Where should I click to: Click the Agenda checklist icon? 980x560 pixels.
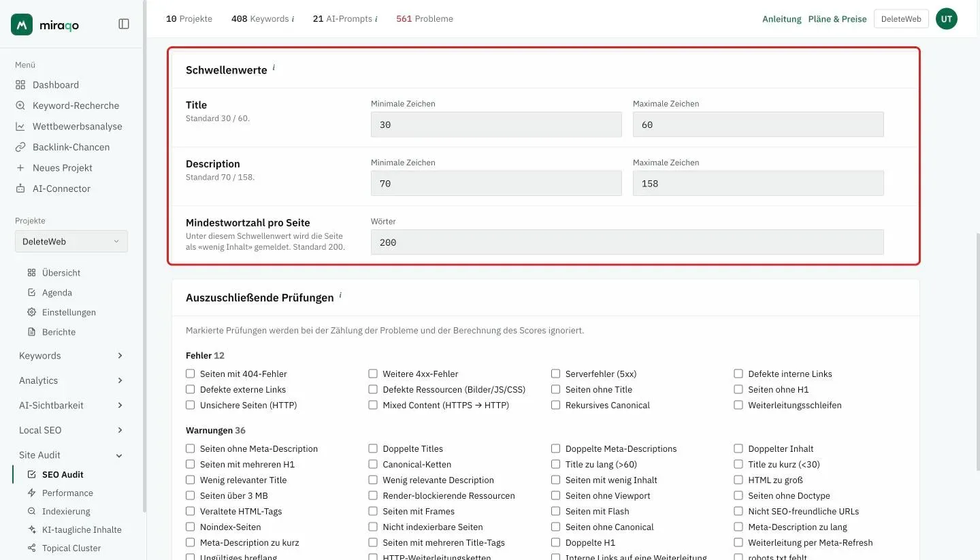[31, 293]
